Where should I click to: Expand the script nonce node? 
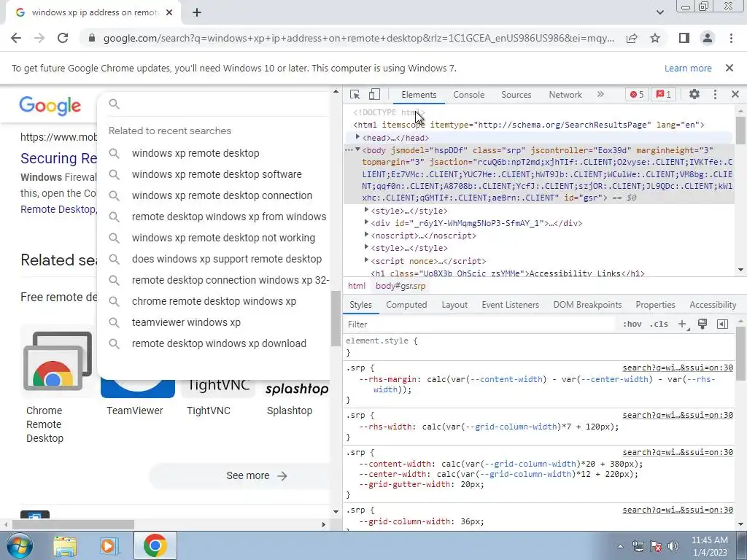click(366, 260)
